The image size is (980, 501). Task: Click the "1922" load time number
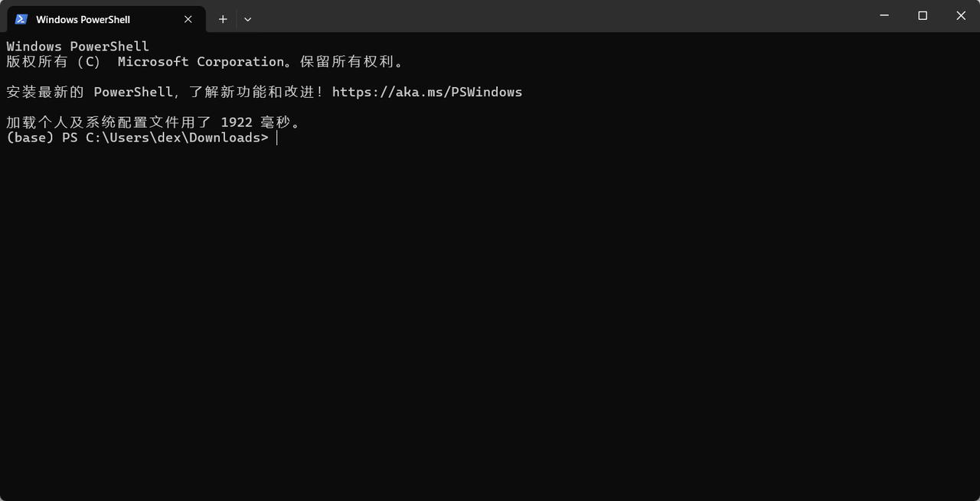(236, 122)
